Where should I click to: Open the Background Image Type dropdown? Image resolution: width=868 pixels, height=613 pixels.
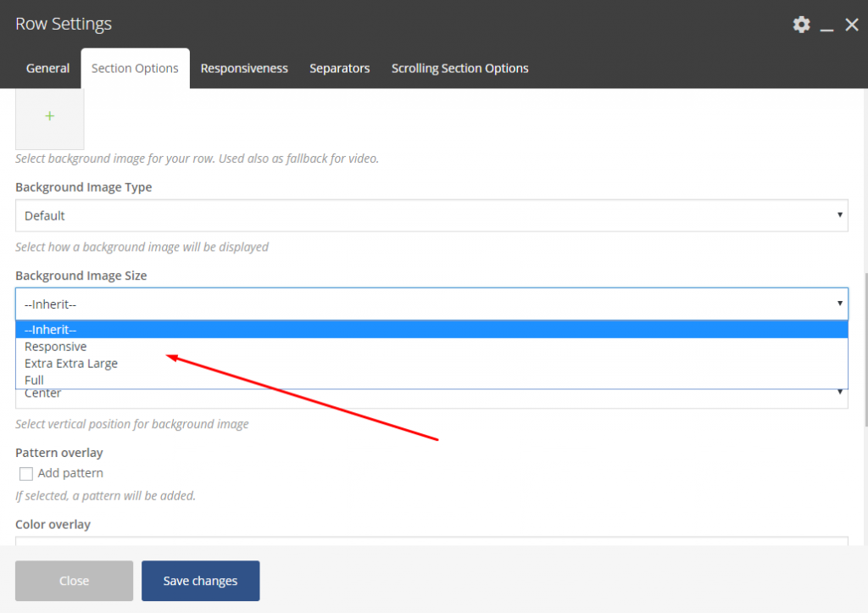coord(431,215)
